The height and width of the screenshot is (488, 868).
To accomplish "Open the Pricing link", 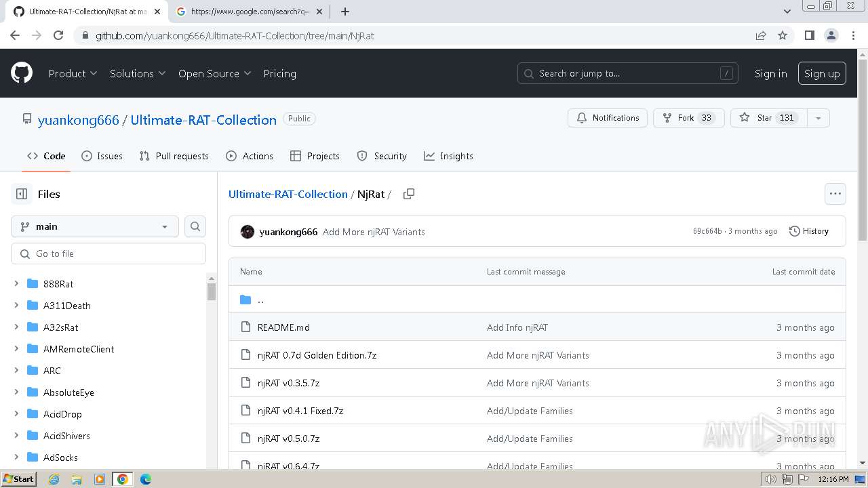I will click(279, 73).
